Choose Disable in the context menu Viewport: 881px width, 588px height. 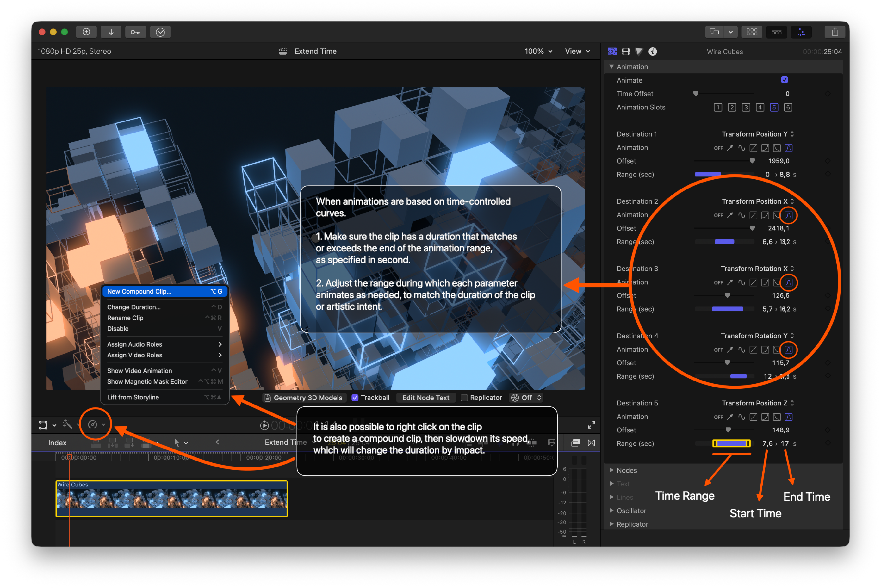(x=165, y=329)
